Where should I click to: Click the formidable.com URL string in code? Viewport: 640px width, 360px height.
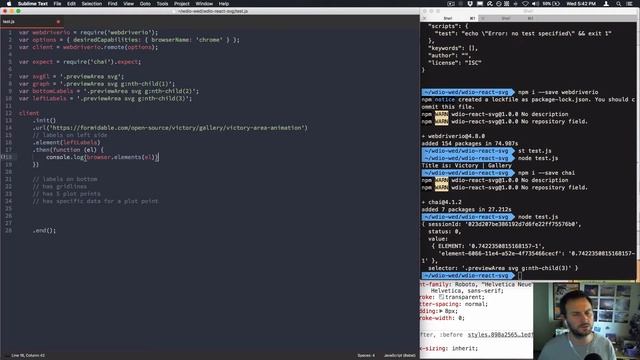178,128
